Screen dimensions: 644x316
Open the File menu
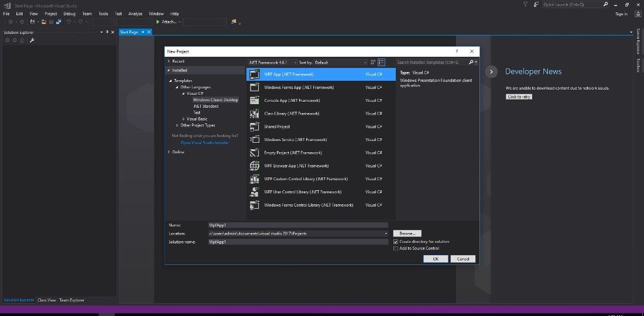6,13
